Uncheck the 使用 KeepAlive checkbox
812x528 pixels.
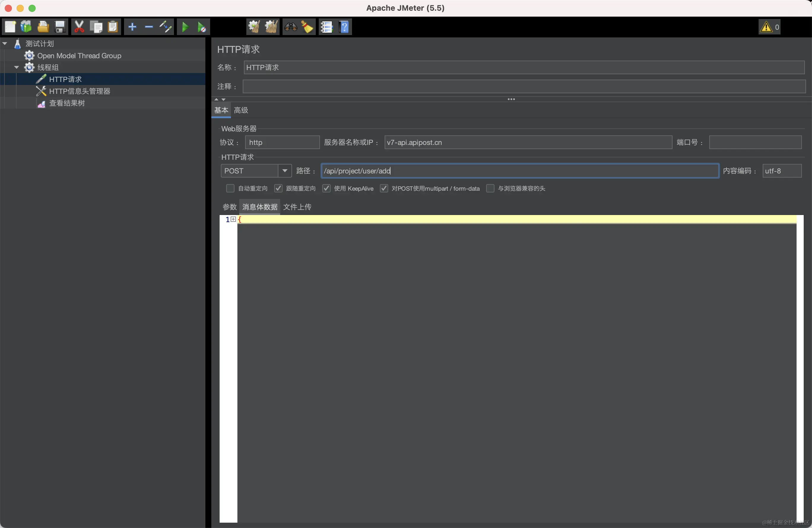pos(326,188)
